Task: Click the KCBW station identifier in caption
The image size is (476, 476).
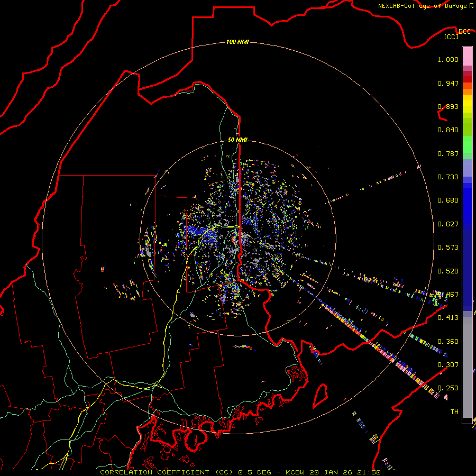Action: (296, 472)
